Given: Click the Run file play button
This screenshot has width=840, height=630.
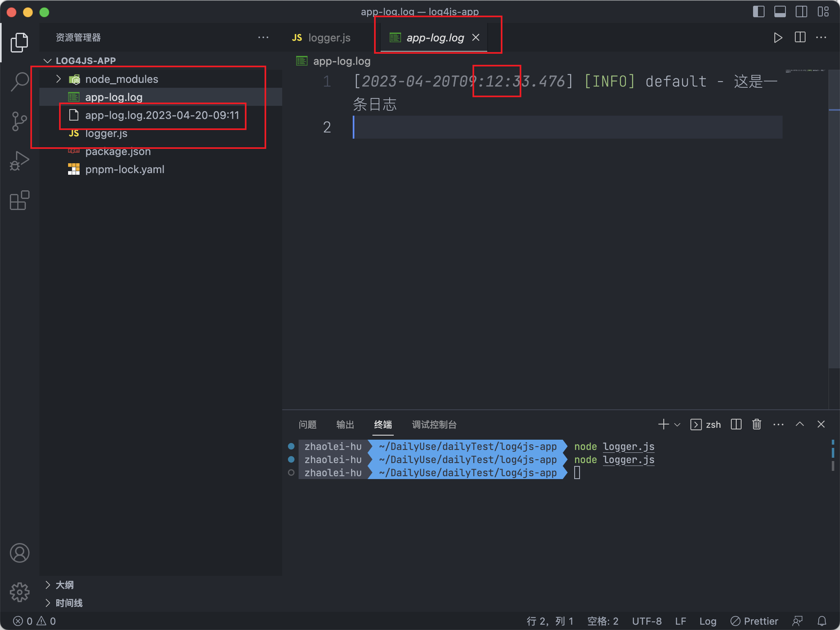Looking at the screenshot, I should [x=778, y=38].
